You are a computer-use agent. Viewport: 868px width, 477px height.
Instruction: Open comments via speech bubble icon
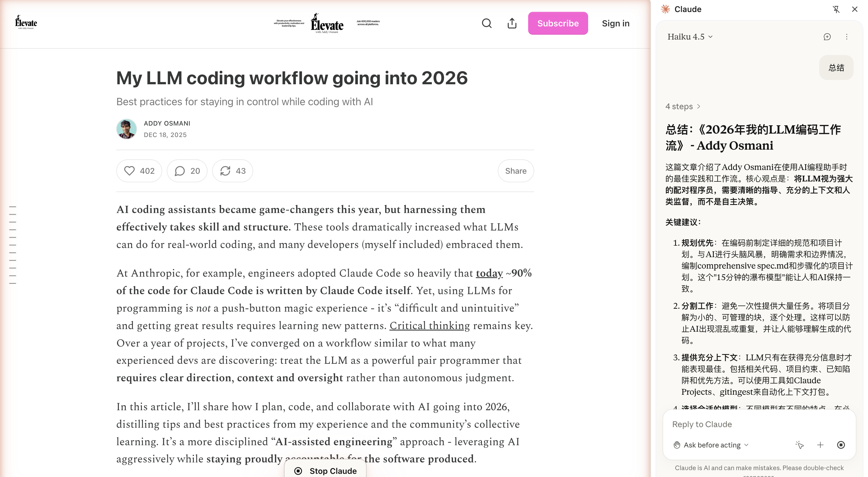(180, 171)
